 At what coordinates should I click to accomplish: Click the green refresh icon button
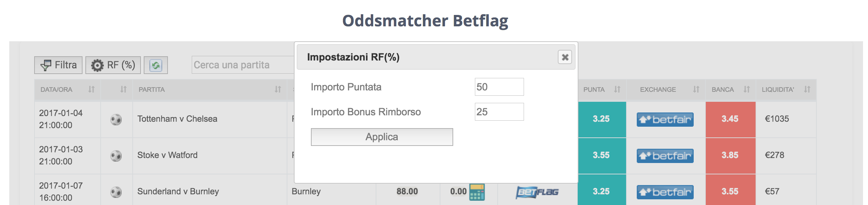point(155,65)
